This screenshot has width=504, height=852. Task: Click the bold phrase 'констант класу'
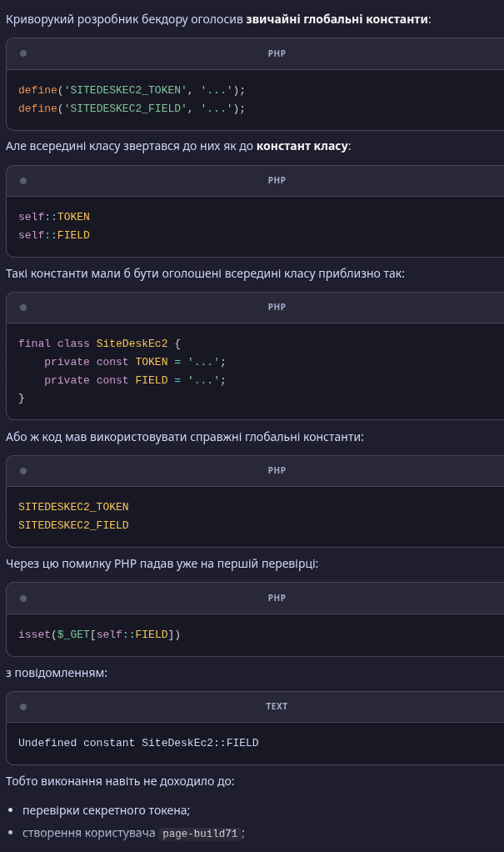[x=302, y=146]
